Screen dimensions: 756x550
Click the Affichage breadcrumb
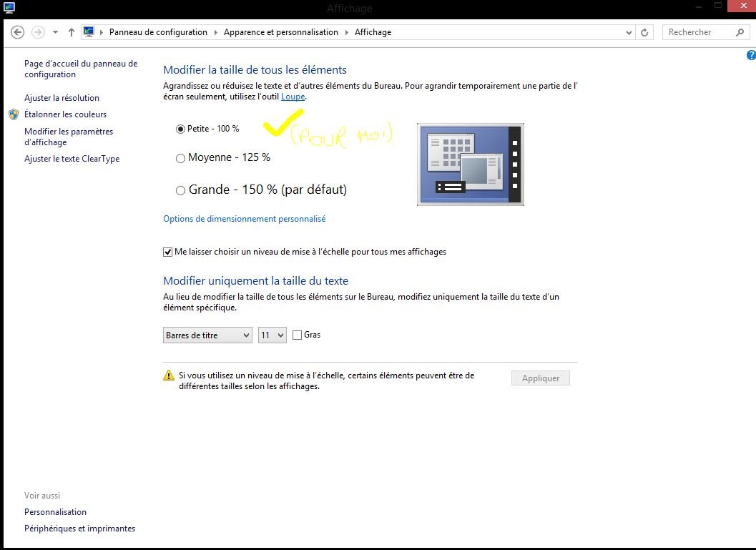click(373, 32)
